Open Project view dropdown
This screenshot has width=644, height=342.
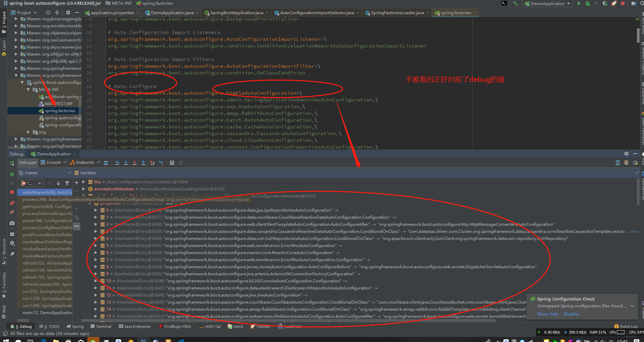coord(24,12)
